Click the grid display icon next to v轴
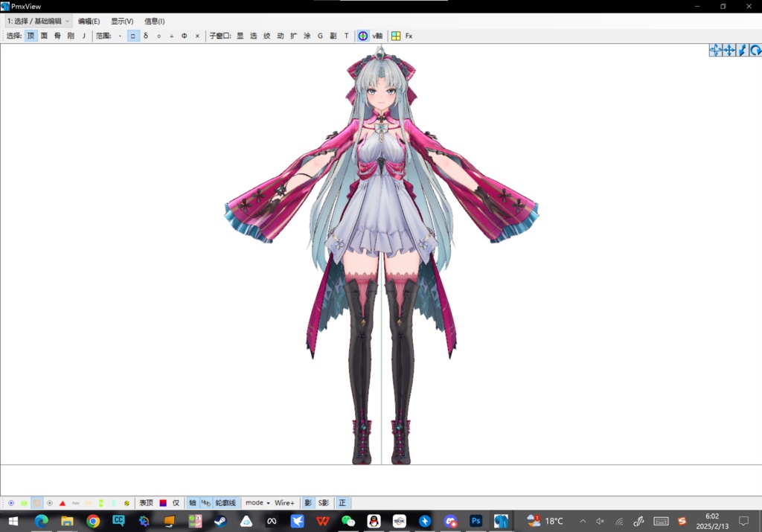Viewport: 762px width, 532px height. (395, 35)
